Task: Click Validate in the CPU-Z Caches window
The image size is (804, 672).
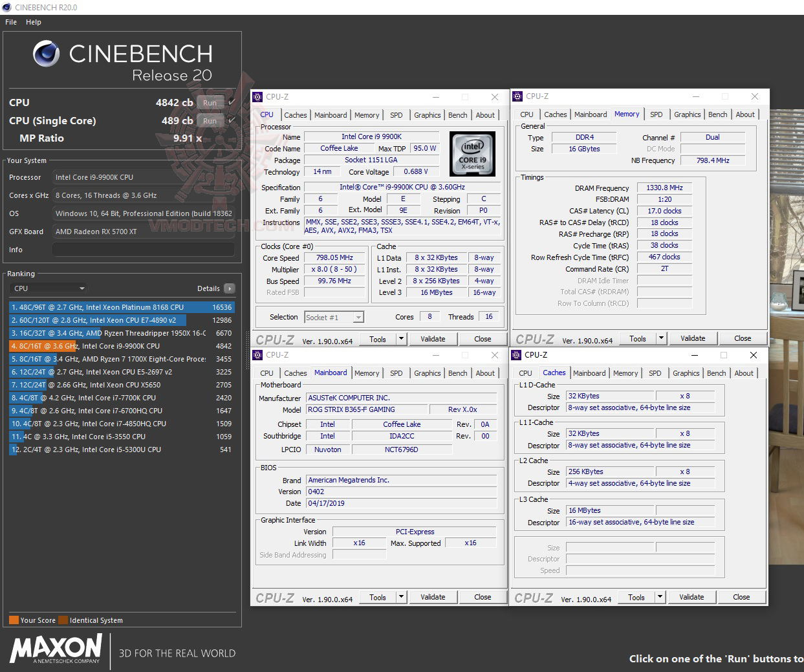Action: 691,597
